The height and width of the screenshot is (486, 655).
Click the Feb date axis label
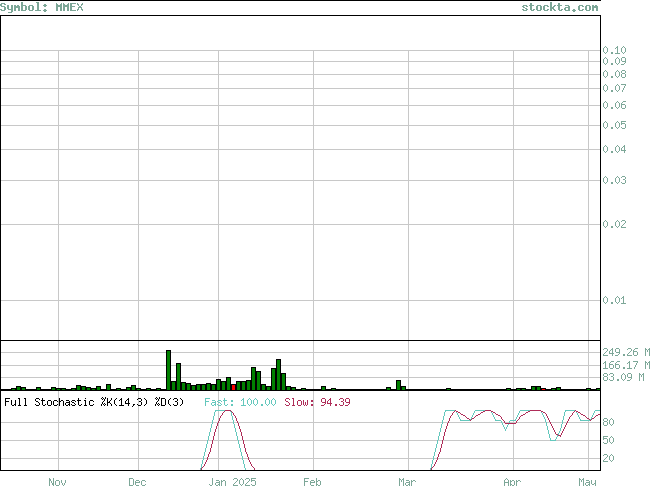(x=312, y=482)
